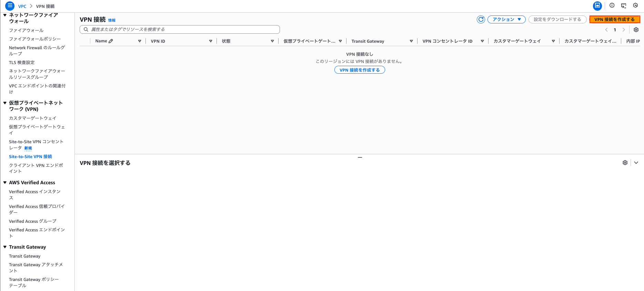Screen dimensions: 644x291
Task: Open Transit Gateway ポリシーテーブル
Action: coord(34,282)
